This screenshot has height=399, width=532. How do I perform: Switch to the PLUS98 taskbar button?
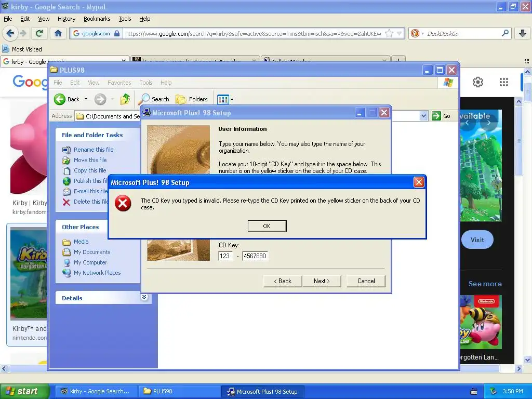[179, 391]
